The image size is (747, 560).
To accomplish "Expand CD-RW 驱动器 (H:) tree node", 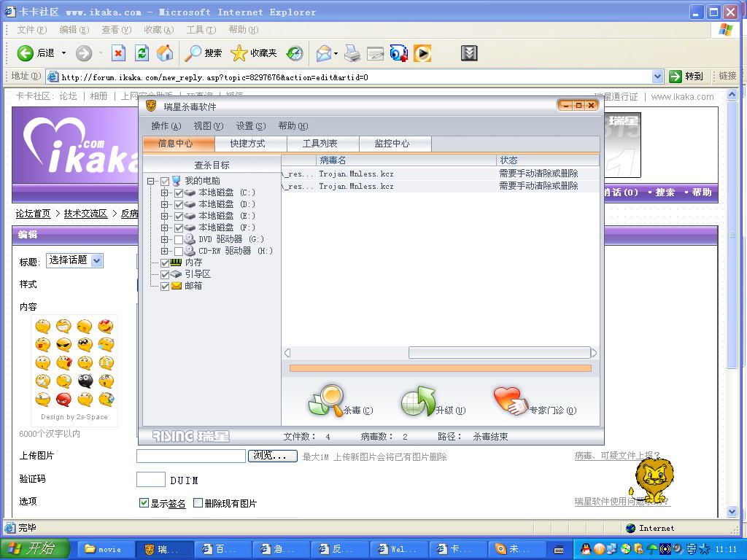I will pyautogui.click(x=164, y=251).
